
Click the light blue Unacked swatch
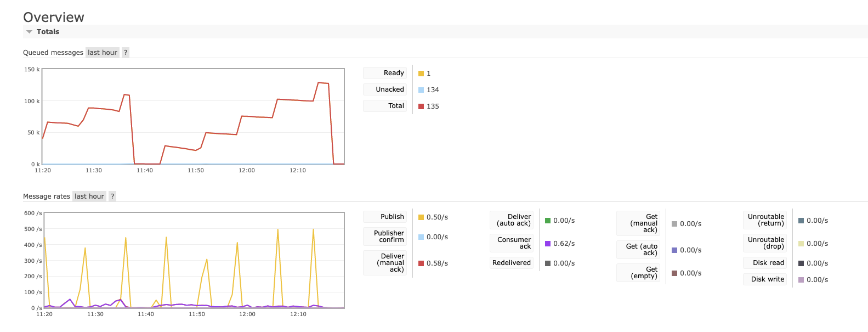[421, 90]
